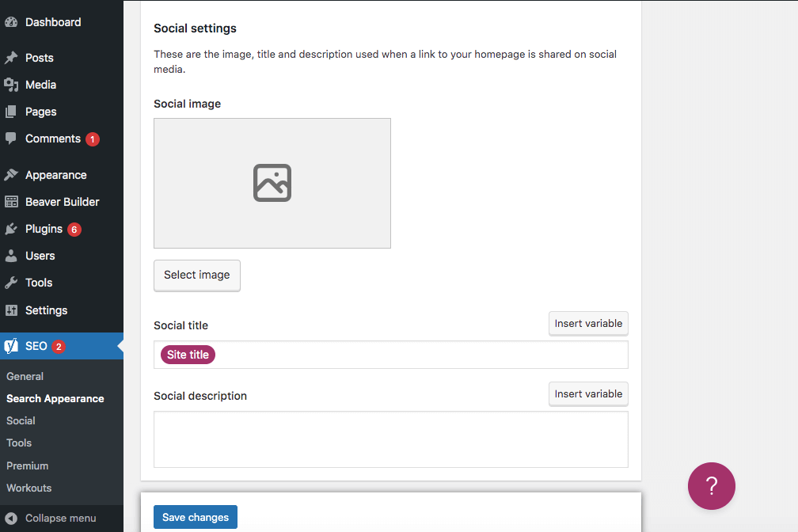This screenshot has width=798, height=532.
Task: Open Insert variable for Social title
Action: coord(588,323)
